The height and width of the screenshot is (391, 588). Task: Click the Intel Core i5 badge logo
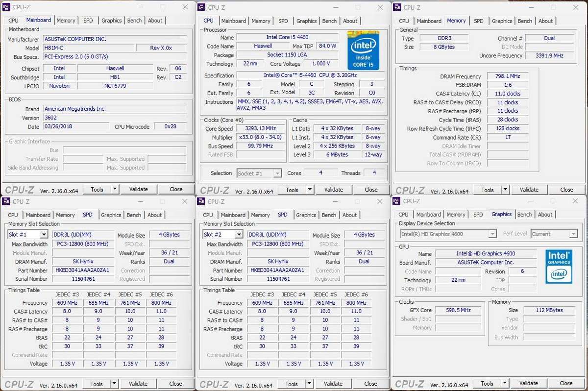pos(363,50)
